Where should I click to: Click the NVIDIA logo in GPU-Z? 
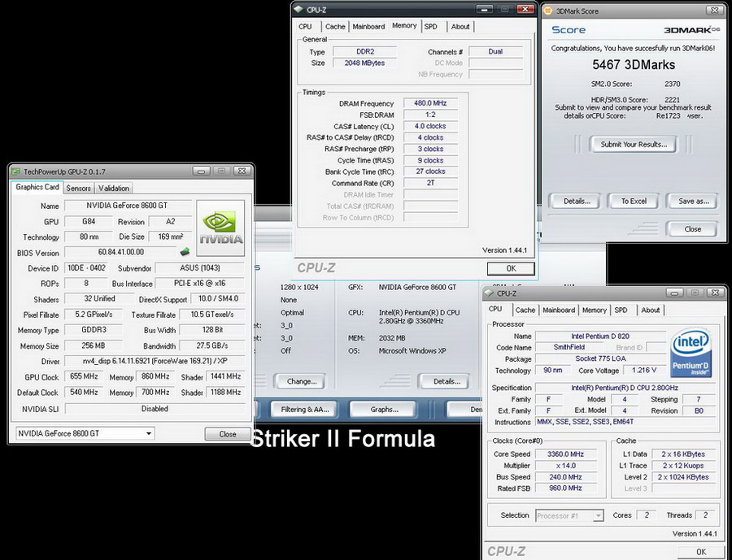[x=220, y=228]
